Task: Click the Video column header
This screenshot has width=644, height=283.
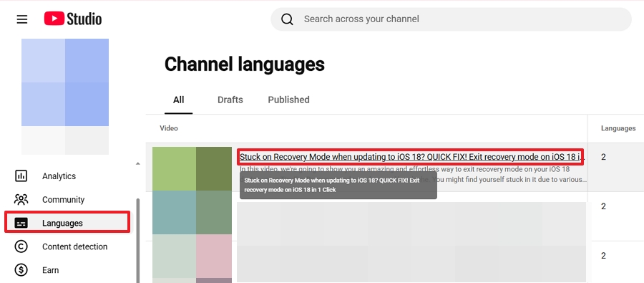Action: [x=169, y=128]
